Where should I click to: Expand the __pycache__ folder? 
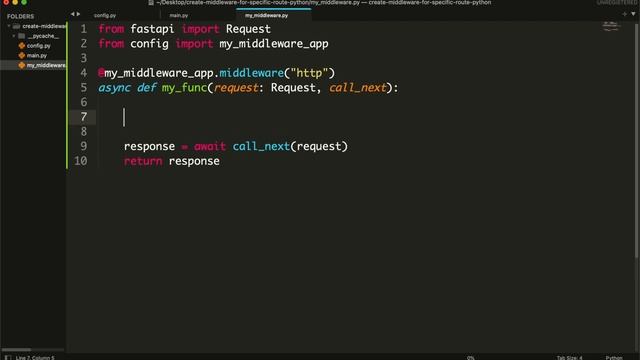pyautogui.click(x=14, y=36)
